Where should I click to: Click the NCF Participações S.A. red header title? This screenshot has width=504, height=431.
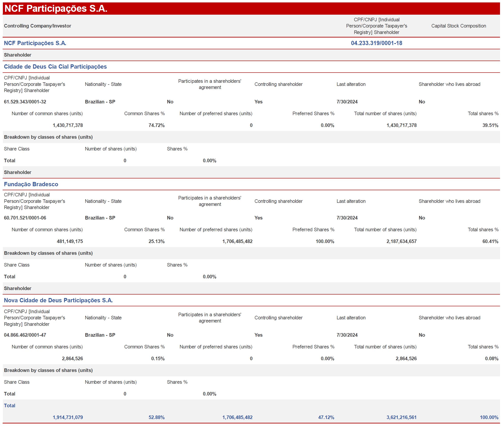point(56,8)
